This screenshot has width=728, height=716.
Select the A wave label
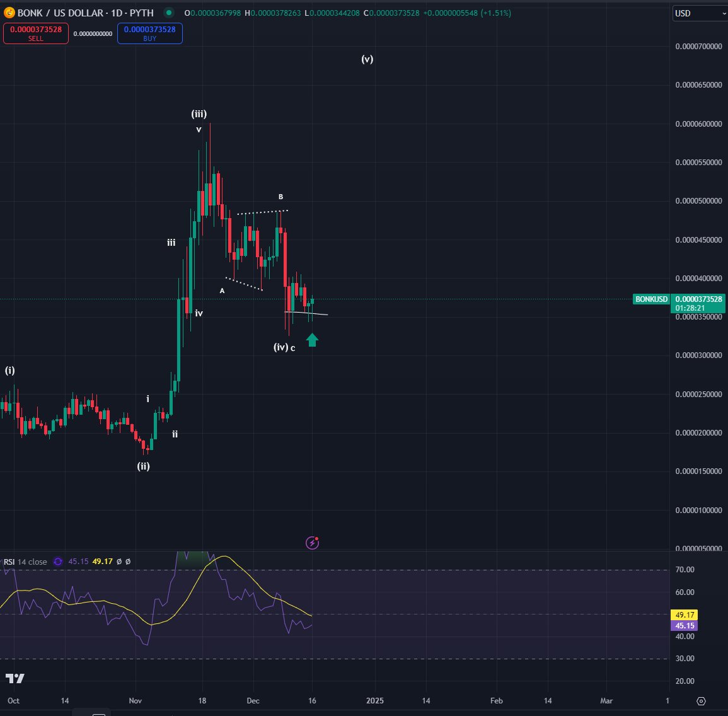(x=222, y=291)
